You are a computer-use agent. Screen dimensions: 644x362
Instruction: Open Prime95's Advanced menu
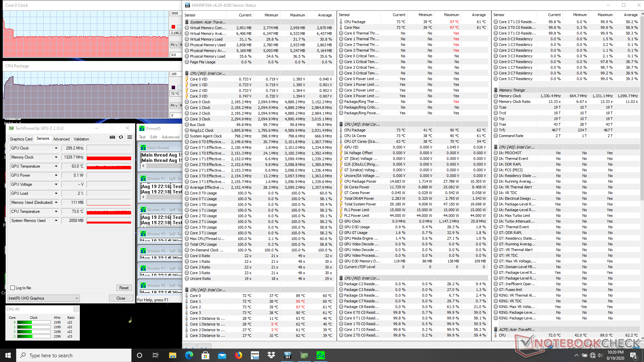pyautogui.click(x=170, y=137)
